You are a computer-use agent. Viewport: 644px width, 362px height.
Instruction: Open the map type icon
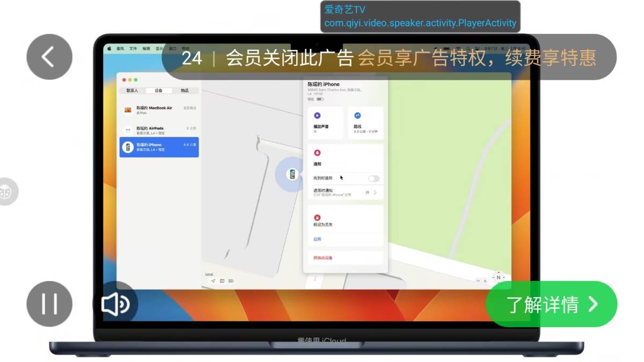(x=222, y=281)
